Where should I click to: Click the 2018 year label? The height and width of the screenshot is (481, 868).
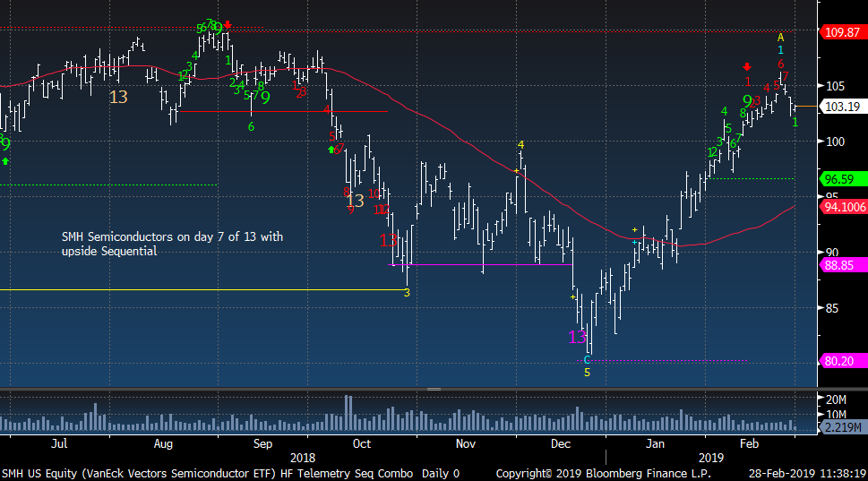302,458
